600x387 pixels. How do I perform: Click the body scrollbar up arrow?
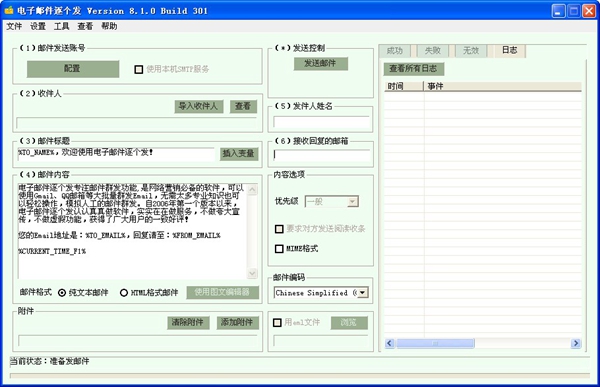pos(252,189)
